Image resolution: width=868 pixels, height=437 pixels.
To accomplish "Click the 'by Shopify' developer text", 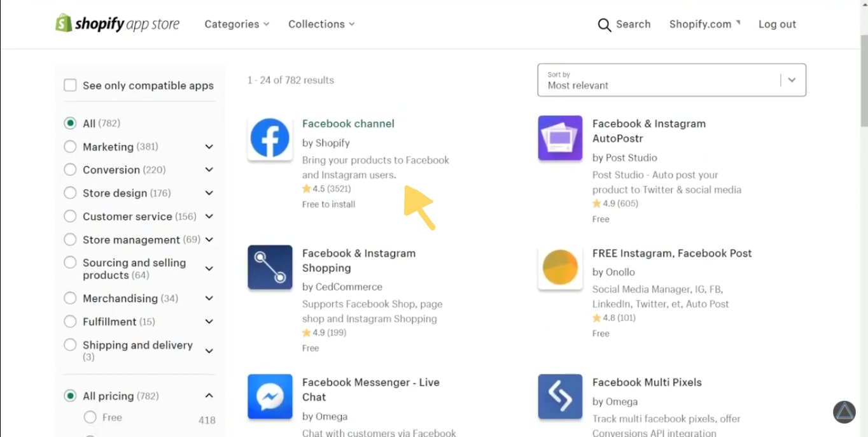I will pos(326,143).
